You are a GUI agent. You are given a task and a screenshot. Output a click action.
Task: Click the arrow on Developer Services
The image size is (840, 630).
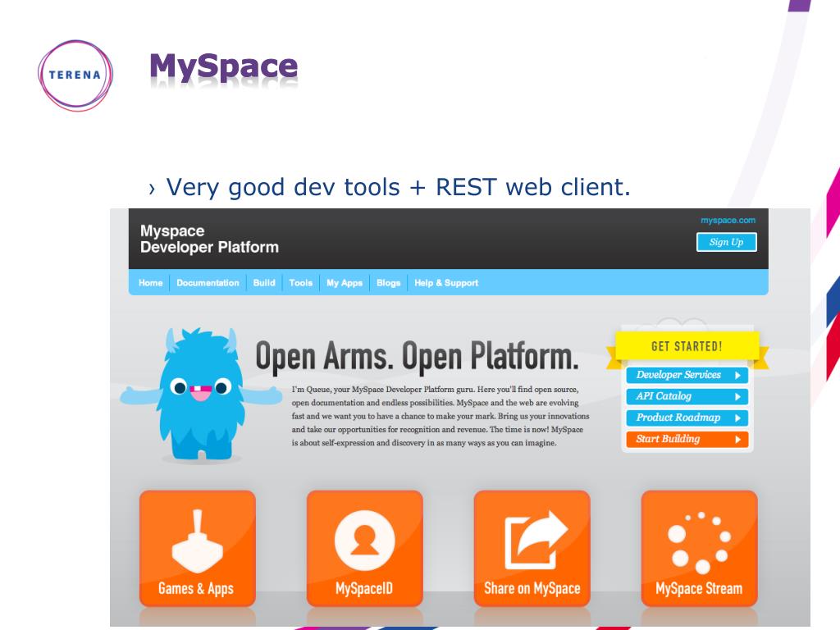click(x=737, y=375)
